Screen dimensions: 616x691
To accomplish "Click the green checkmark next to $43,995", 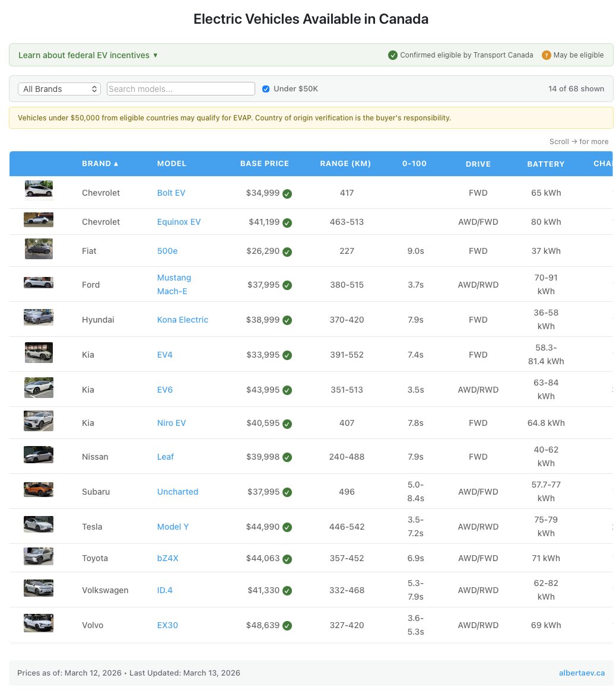I will click(287, 390).
